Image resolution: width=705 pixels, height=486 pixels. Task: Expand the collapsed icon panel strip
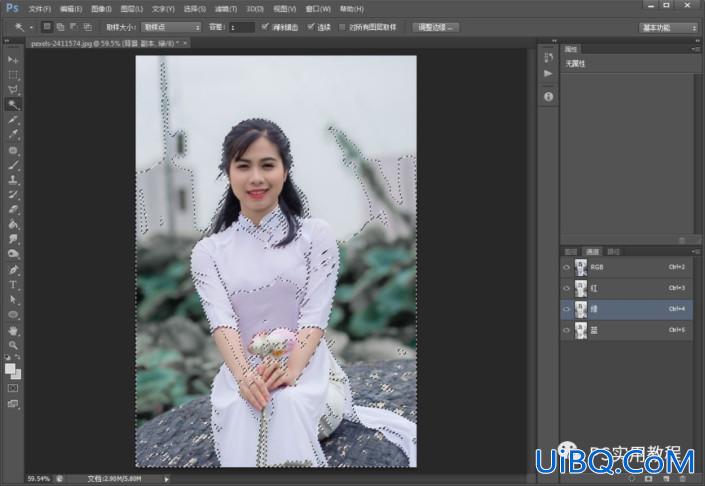click(554, 41)
